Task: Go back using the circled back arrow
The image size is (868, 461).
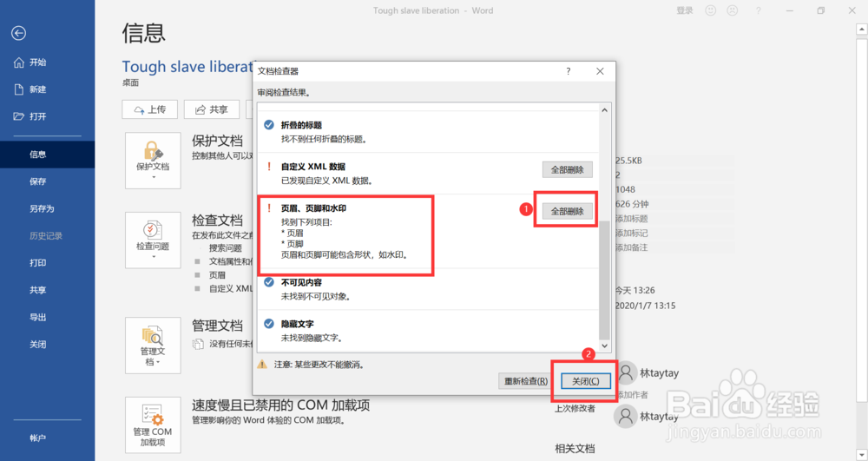Action: coord(18,33)
